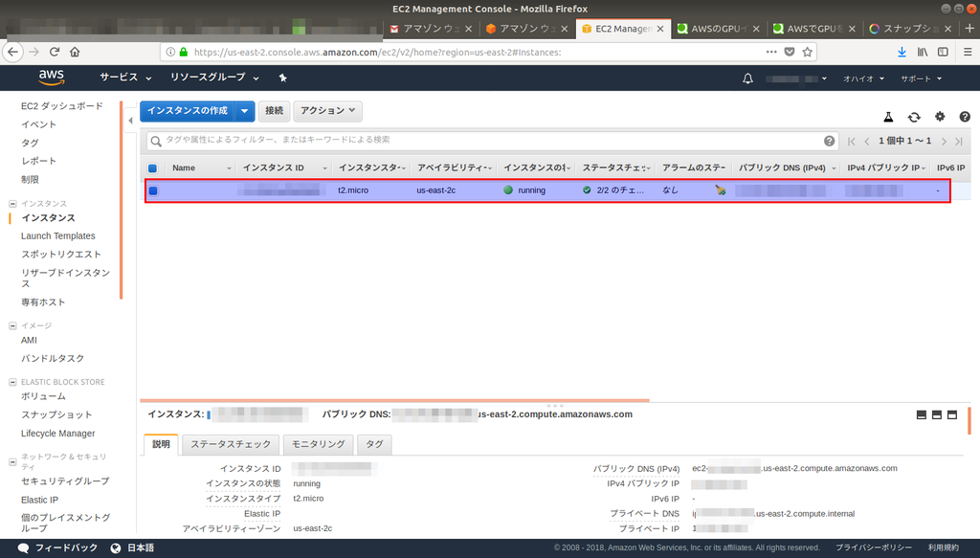This screenshot has width=980, height=558.
Task: Change language 日本語 in footer
Action: click(x=132, y=548)
